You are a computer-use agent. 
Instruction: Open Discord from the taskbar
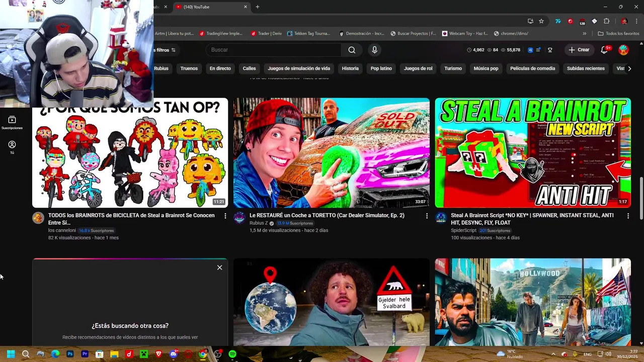[174, 354]
